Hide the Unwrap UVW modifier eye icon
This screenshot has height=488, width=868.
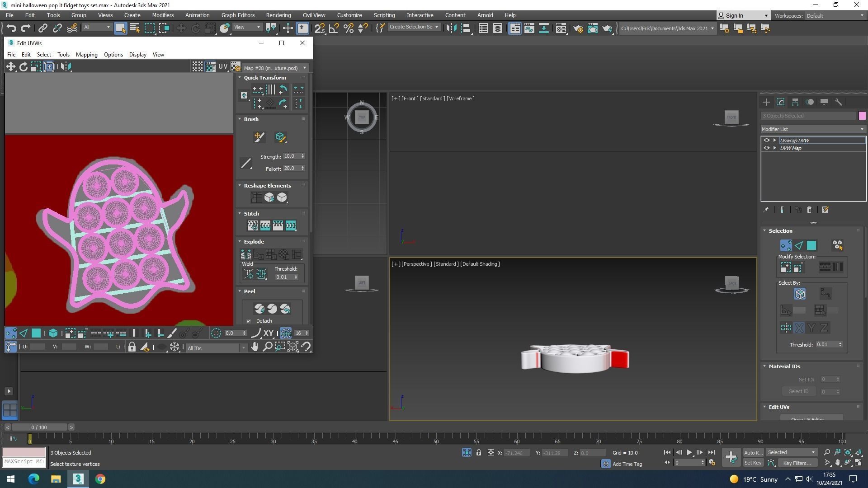click(766, 141)
